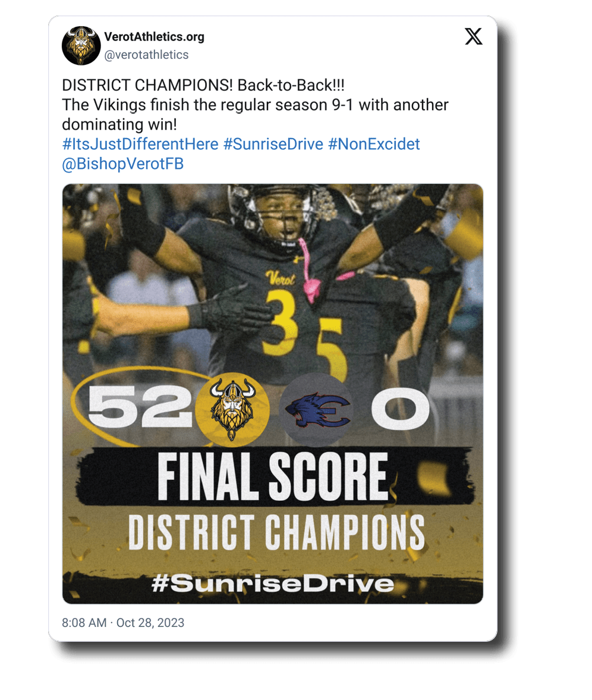Visit the @BishopVerotFB mention
592x700 pixels.
(x=122, y=164)
